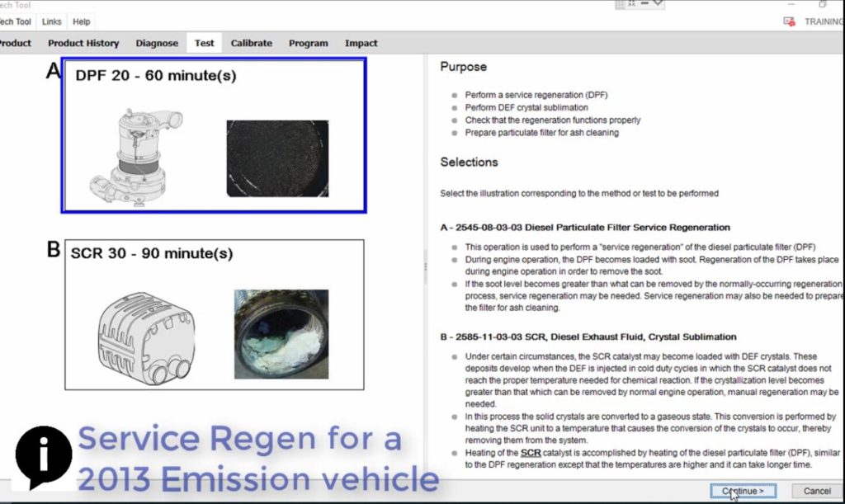Open the Links menu
Viewport: 845px width, 504px height.
click(x=51, y=21)
